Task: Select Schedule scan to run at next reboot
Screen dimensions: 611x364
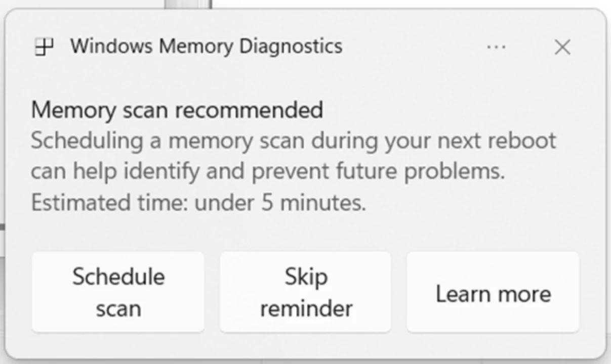Action: (x=118, y=292)
